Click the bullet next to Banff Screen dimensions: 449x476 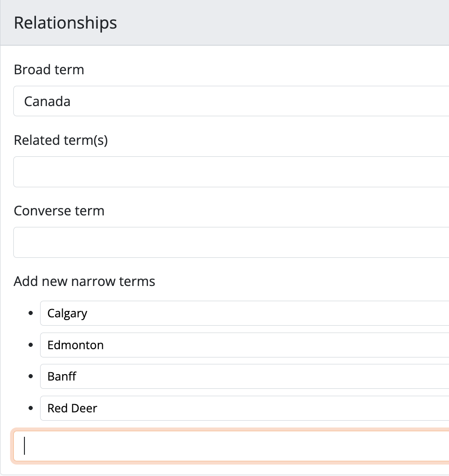(31, 376)
